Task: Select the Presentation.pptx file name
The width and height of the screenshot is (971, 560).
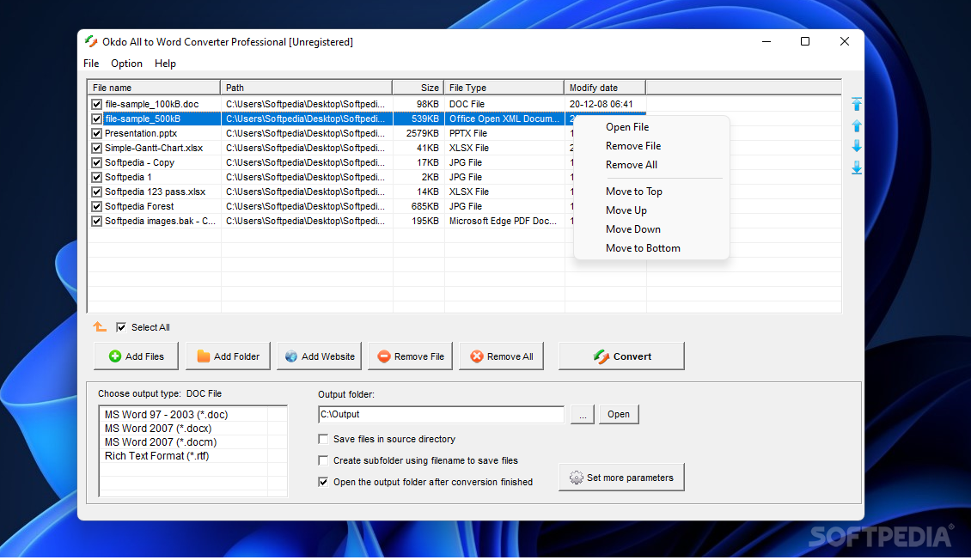Action: (x=141, y=133)
